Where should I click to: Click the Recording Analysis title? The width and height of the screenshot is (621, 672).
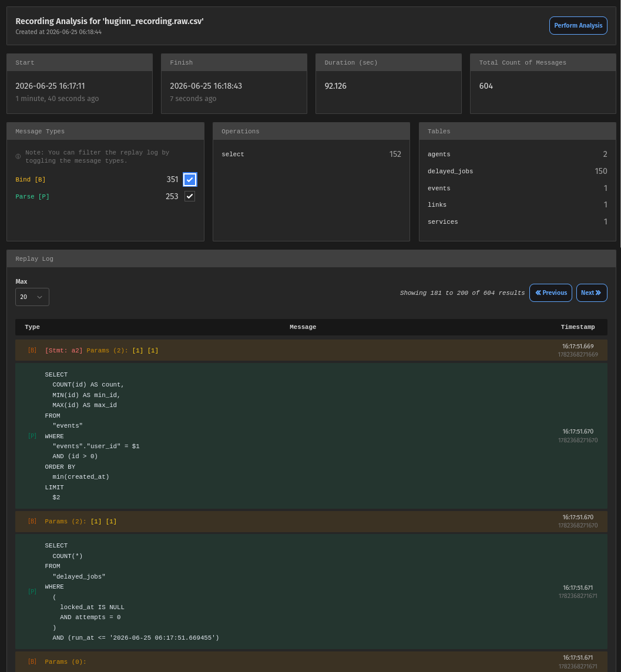coord(109,21)
